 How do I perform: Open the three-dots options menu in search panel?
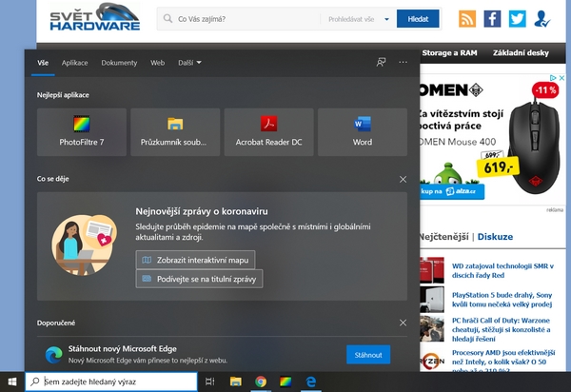click(404, 62)
